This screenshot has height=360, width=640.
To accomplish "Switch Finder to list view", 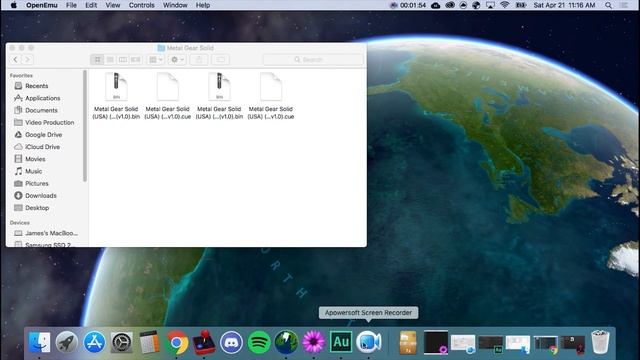I will point(110,60).
